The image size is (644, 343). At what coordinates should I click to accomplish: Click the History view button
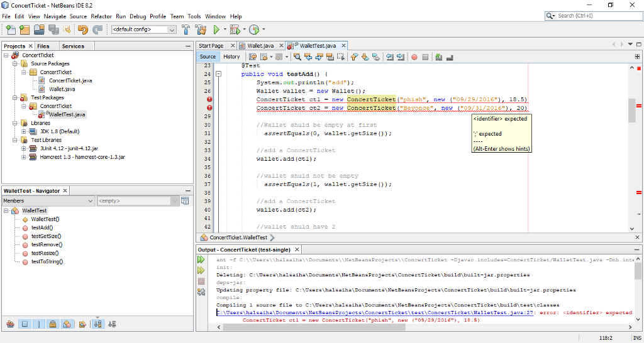coord(231,57)
